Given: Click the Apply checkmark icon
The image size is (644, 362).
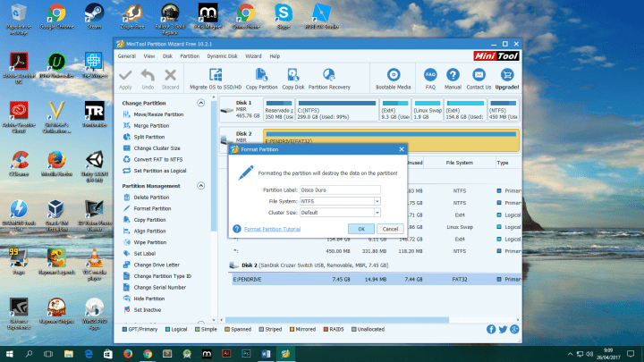Looking at the screenshot, I should (x=125, y=75).
